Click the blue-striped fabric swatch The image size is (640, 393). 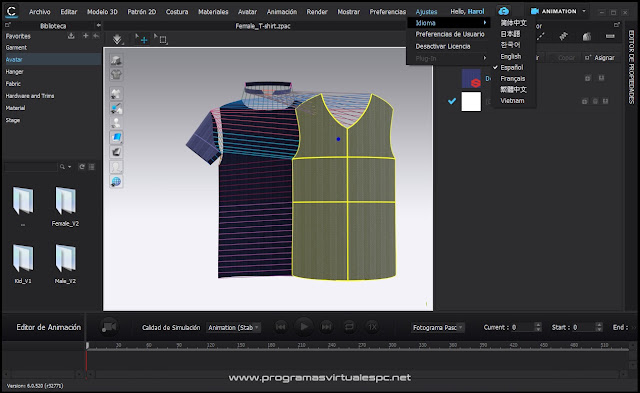(x=471, y=79)
